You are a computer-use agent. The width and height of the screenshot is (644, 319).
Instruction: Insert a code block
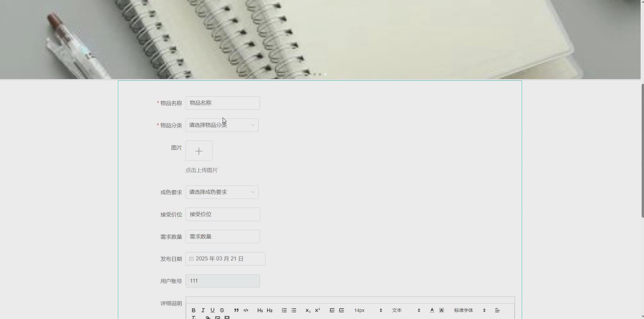tap(246, 310)
